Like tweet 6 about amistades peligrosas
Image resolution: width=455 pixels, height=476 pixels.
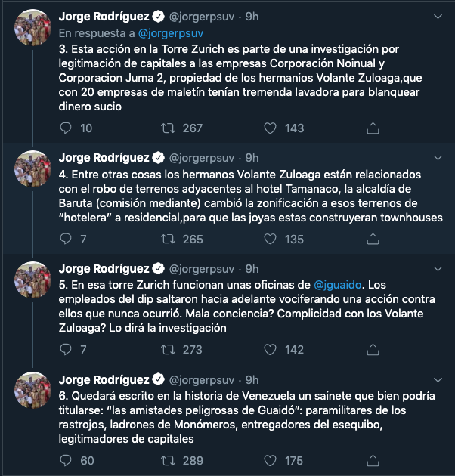click(271, 460)
